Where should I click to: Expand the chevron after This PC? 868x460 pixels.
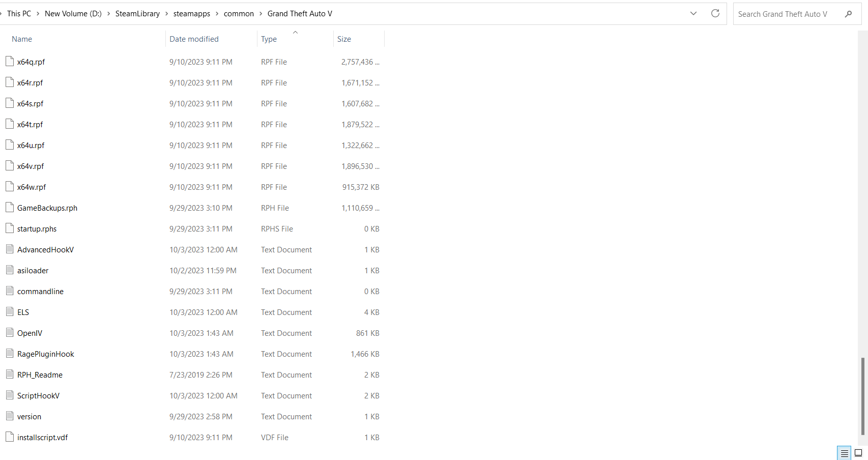coord(38,14)
